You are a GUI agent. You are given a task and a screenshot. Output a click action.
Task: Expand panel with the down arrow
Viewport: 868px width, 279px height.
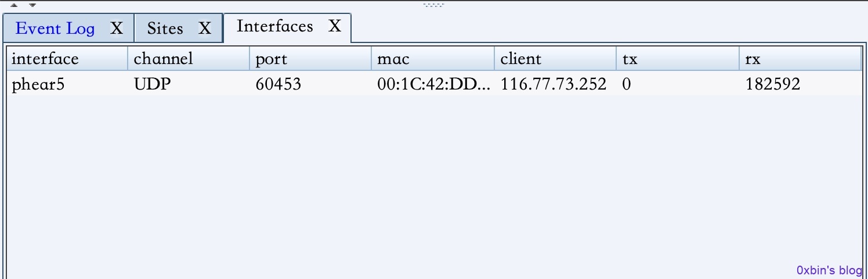[32, 5]
